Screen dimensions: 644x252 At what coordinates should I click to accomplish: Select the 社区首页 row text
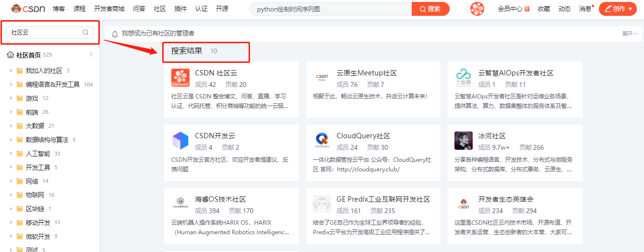click(28, 55)
